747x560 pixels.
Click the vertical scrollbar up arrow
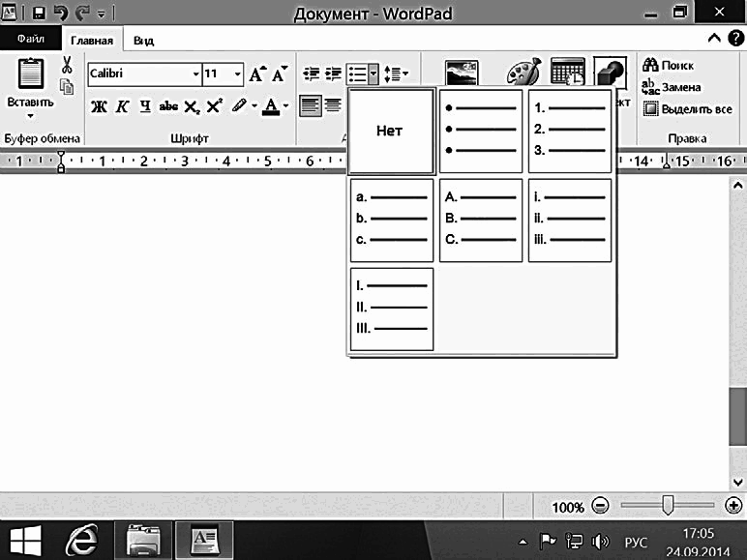point(737,186)
